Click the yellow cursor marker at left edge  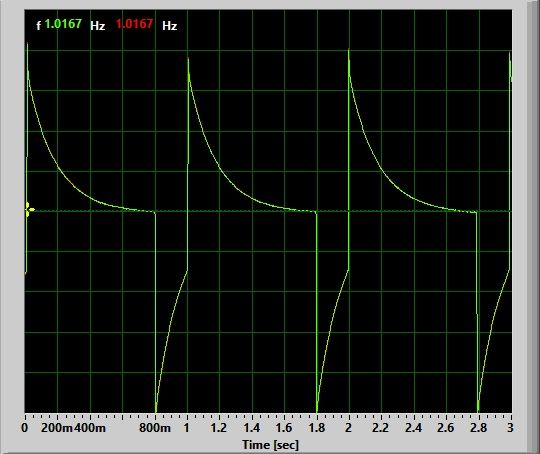[30, 209]
